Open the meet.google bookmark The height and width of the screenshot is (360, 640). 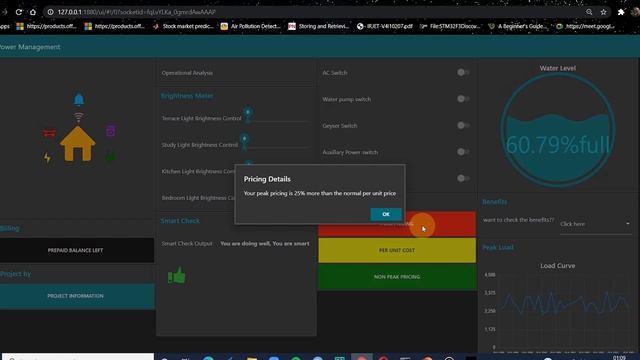(585, 26)
